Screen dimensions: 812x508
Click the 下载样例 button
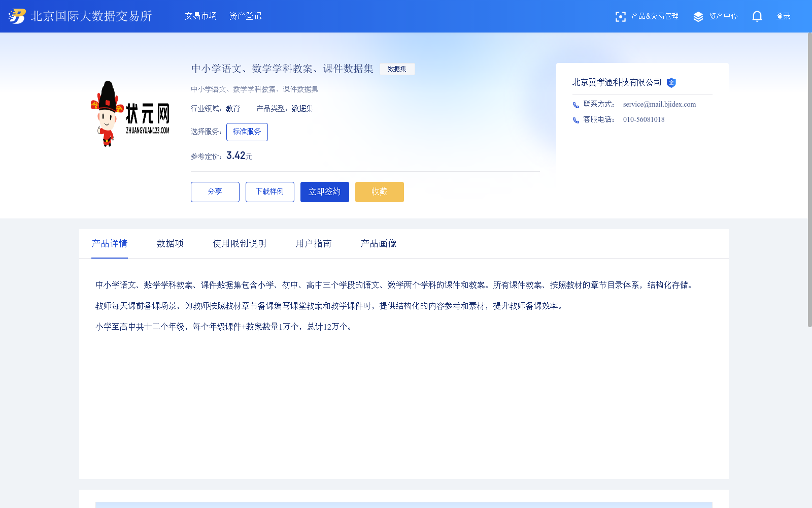(x=270, y=192)
